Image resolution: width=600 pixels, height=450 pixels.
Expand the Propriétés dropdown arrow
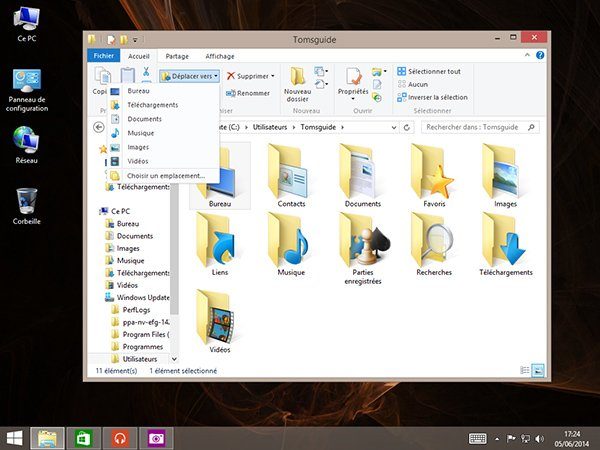pos(353,99)
